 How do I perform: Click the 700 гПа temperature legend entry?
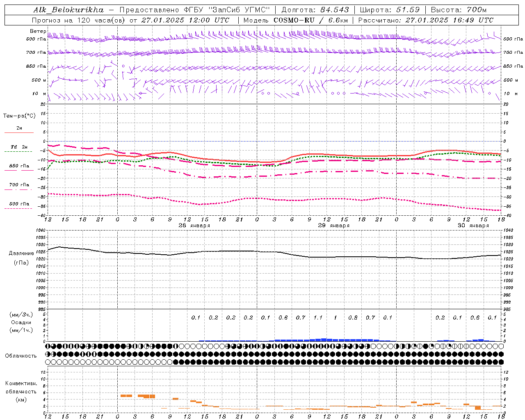click(x=19, y=185)
